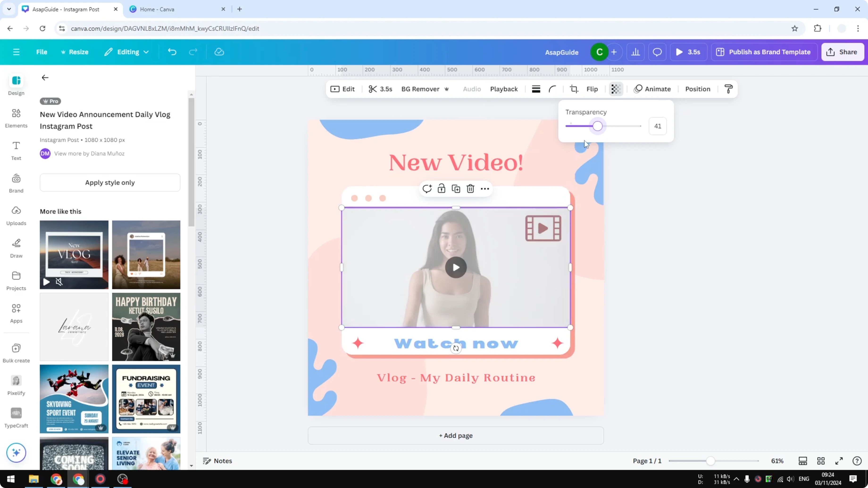Lock the selected video element
Screen dimensions: 868x488
tap(441, 189)
